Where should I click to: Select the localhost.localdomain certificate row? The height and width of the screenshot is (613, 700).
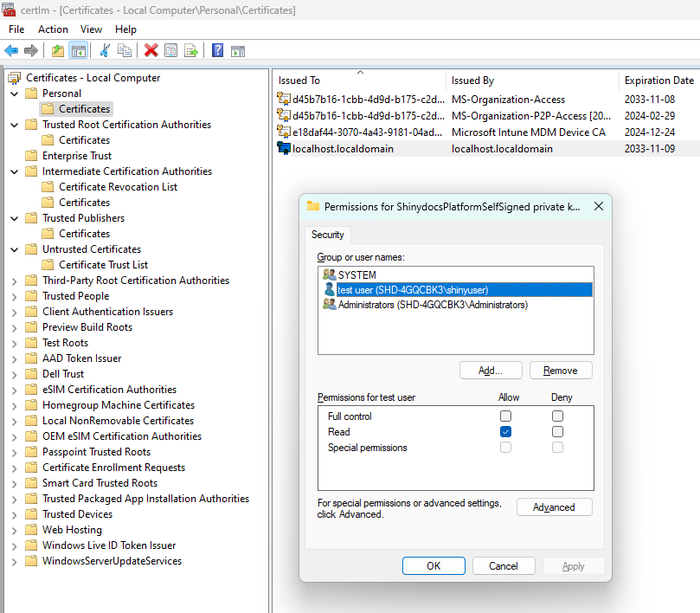(x=343, y=149)
